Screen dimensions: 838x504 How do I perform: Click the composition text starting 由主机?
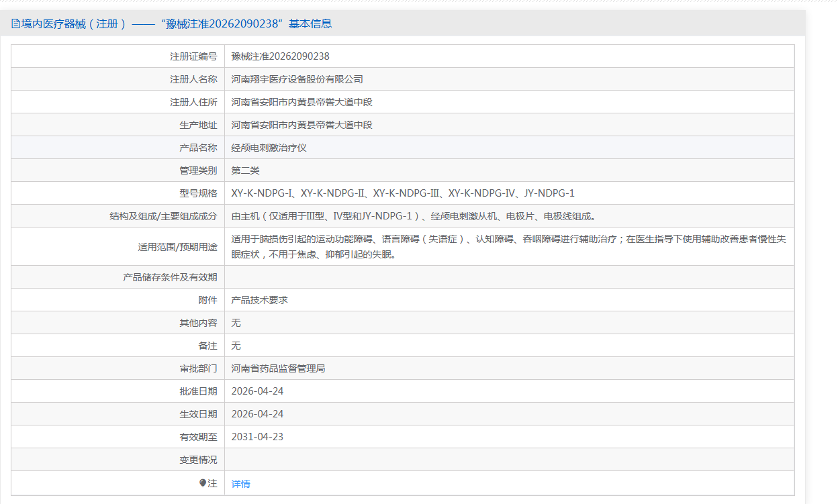(x=414, y=216)
